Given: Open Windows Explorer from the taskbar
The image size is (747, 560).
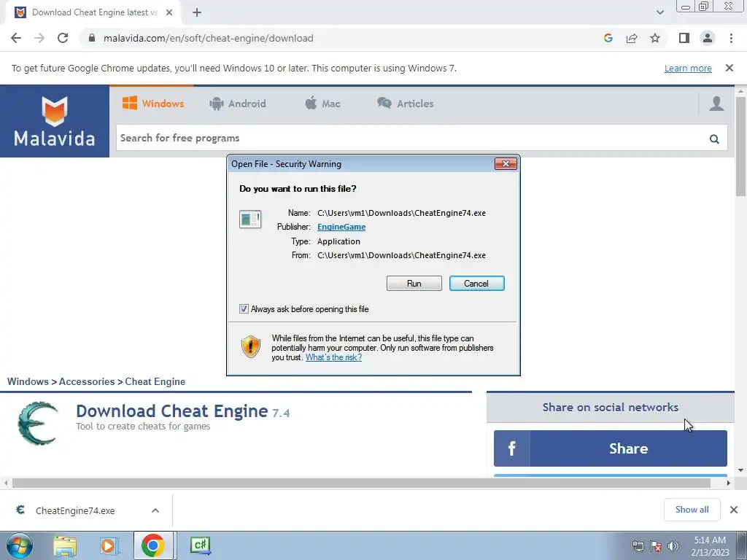Looking at the screenshot, I should tap(65, 545).
